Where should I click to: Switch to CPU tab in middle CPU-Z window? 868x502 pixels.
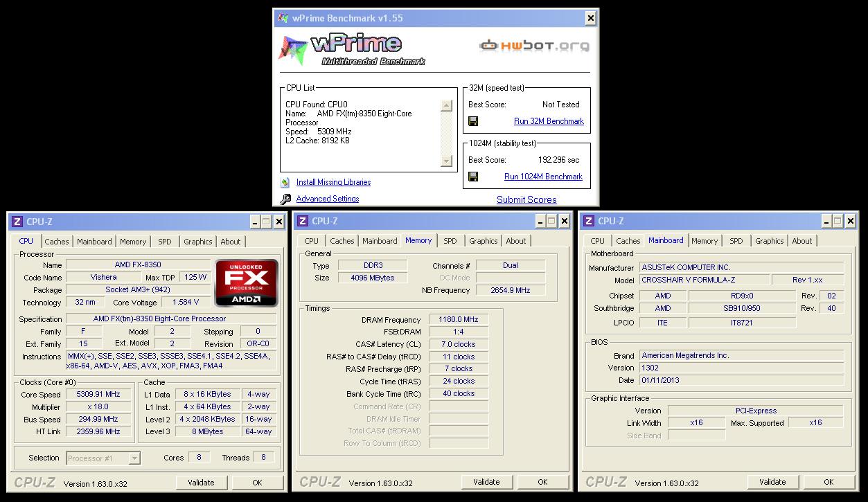coord(312,241)
